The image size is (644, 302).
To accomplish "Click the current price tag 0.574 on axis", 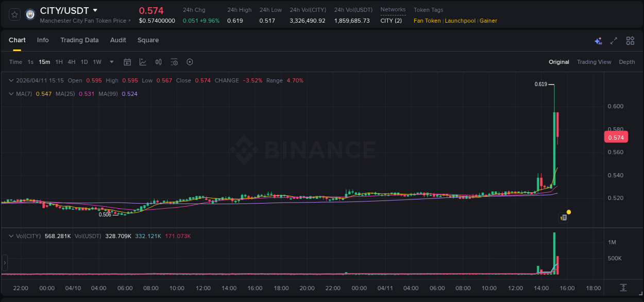I will [x=616, y=137].
